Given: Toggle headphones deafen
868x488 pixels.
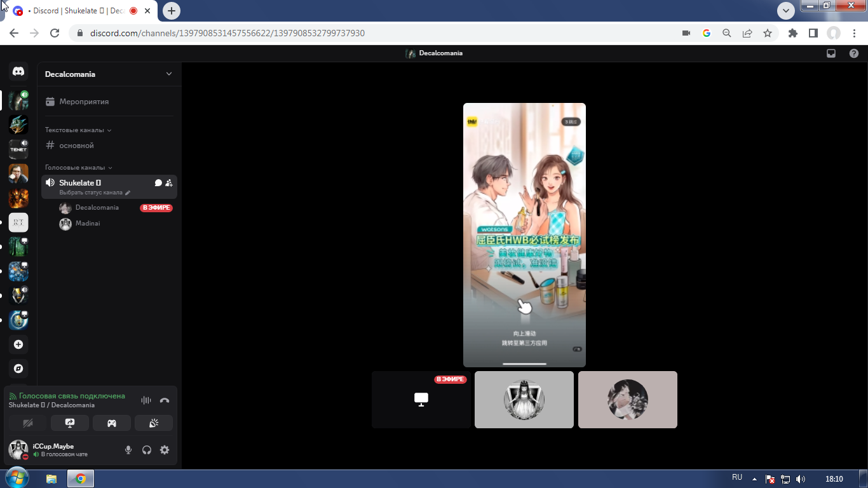Looking at the screenshot, I should pyautogui.click(x=147, y=450).
